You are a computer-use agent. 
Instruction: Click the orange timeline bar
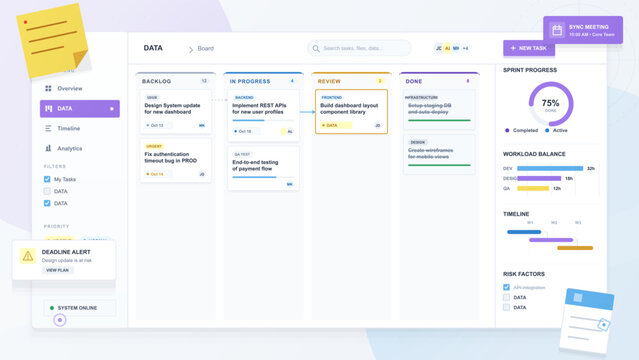(x=575, y=248)
